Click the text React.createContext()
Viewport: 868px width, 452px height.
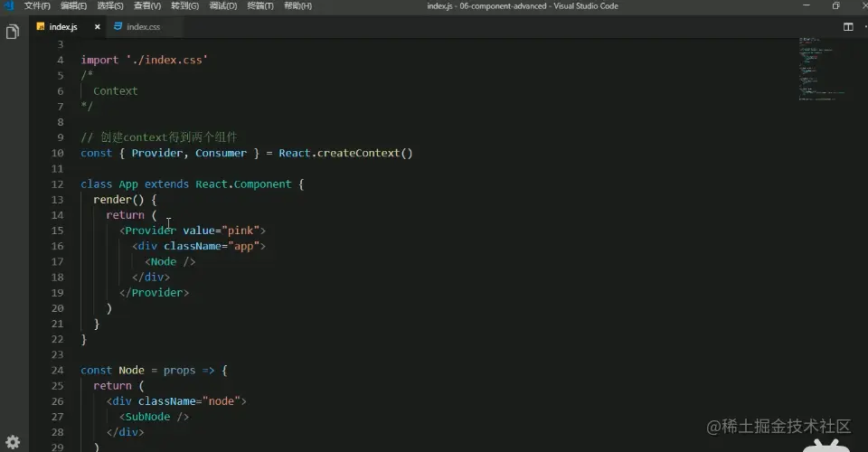pos(345,154)
